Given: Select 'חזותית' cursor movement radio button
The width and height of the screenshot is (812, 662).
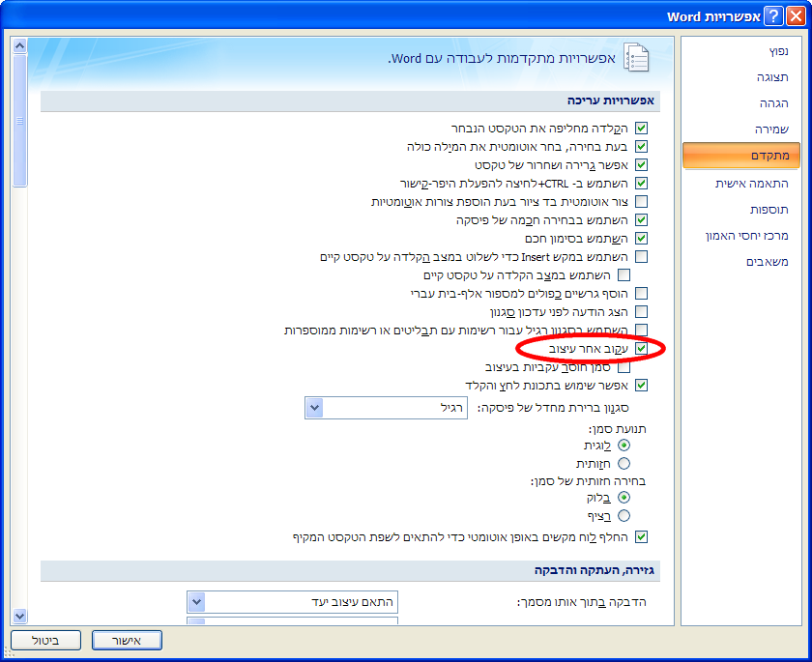Looking at the screenshot, I should 624,463.
